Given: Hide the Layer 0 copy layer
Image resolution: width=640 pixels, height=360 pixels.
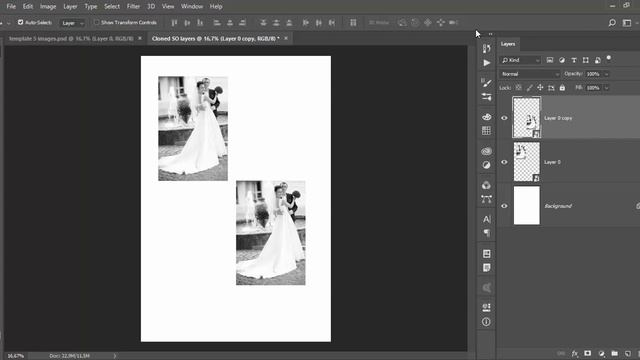Looking at the screenshot, I should [x=504, y=118].
